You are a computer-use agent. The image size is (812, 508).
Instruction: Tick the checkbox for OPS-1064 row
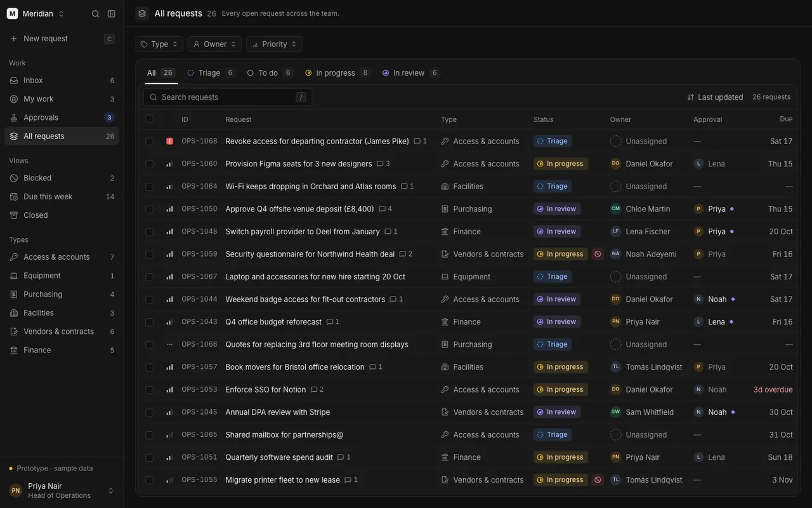pyautogui.click(x=149, y=187)
